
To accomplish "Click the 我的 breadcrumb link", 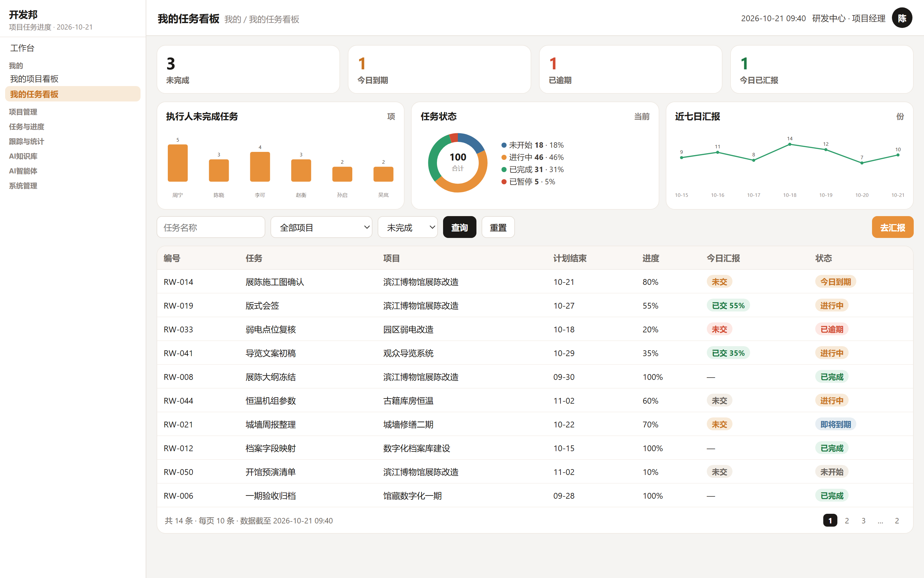I will point(233,19).
